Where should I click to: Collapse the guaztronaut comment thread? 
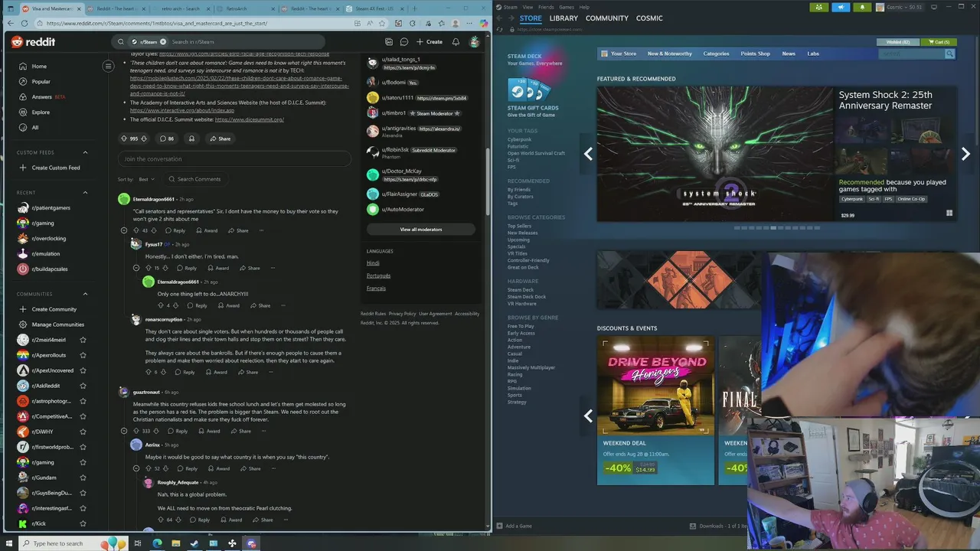[124, 431]
